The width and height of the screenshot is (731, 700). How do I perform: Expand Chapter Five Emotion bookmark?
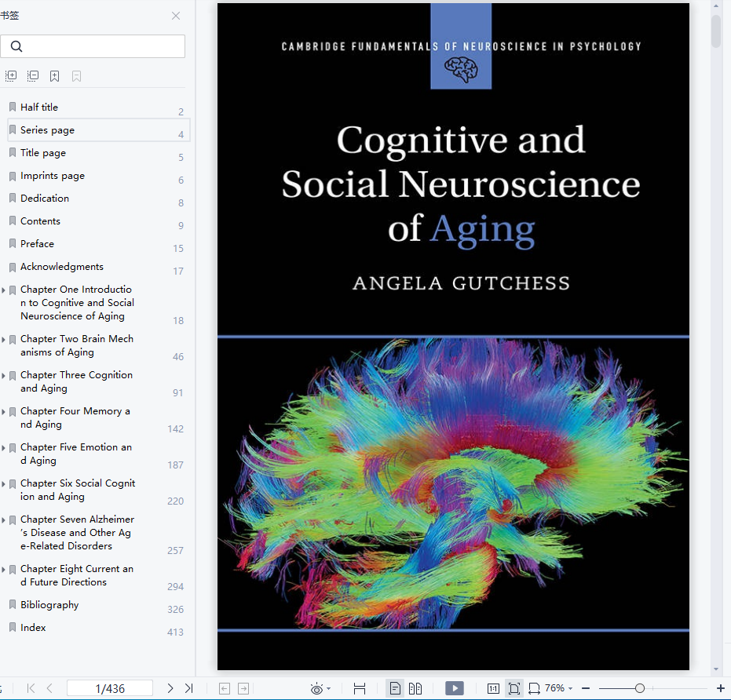point(4,448)
